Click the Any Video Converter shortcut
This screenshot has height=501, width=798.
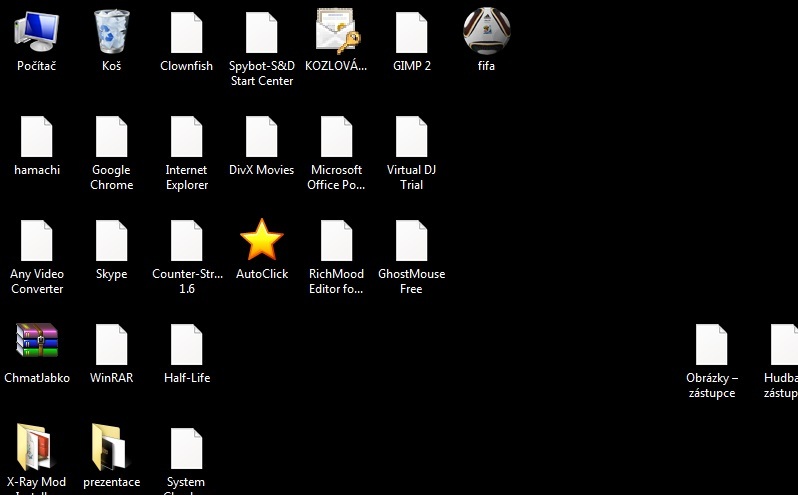tap(37, 241)
